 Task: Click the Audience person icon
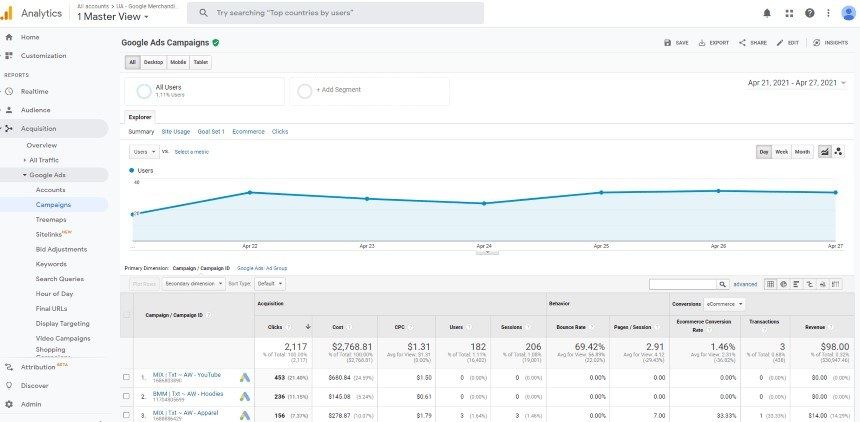pos(9,110)
